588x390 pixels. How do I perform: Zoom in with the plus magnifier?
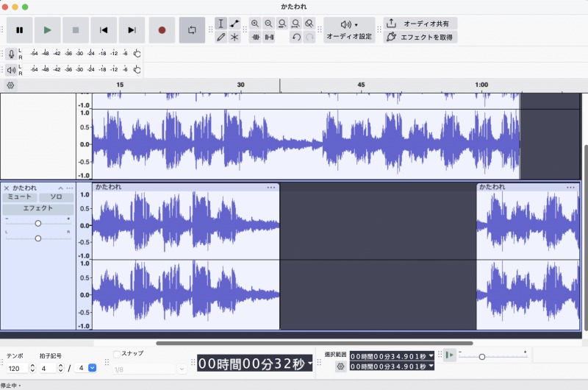255,24
